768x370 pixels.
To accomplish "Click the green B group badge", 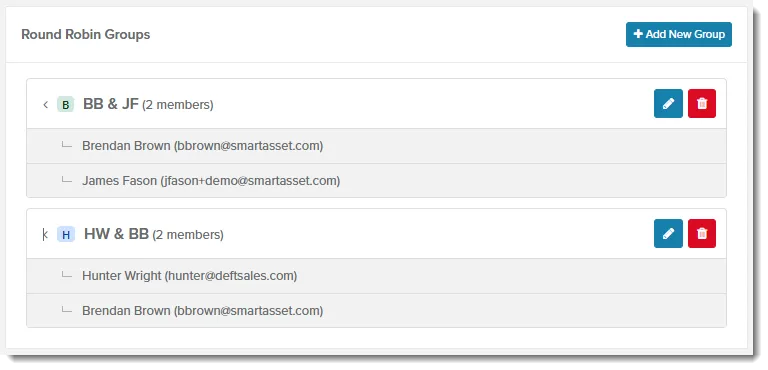I will [66, 104].
